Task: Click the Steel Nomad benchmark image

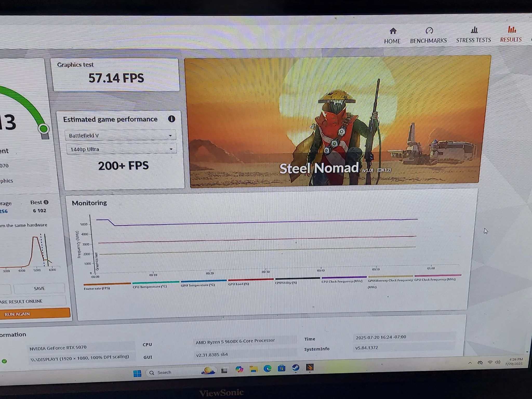Action: tap(337, 121)
